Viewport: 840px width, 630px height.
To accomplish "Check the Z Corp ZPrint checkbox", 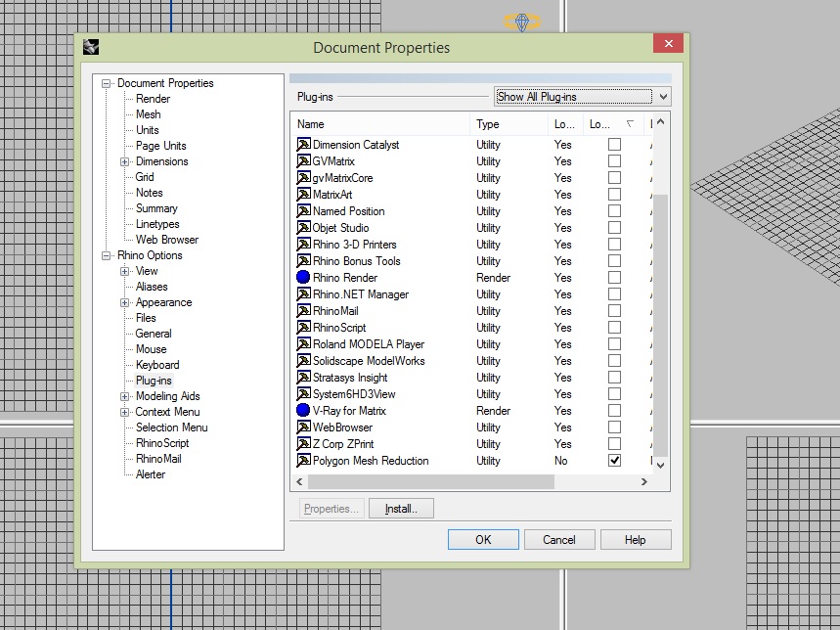I will 614,443.
